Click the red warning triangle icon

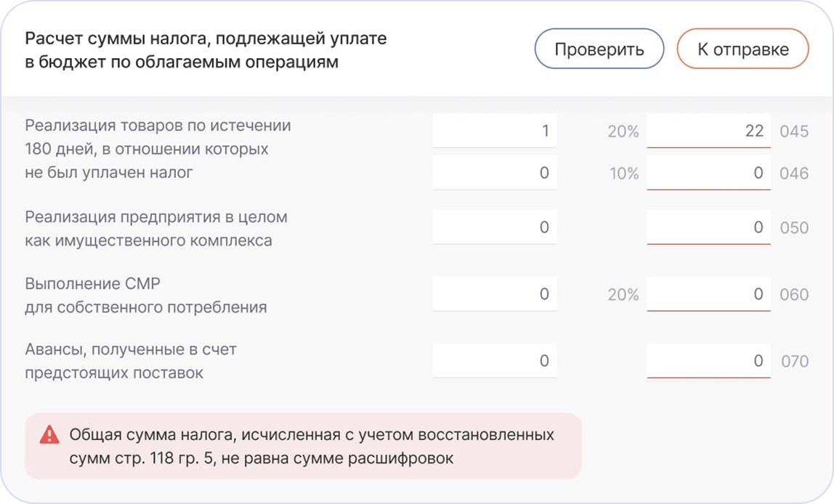49,435
